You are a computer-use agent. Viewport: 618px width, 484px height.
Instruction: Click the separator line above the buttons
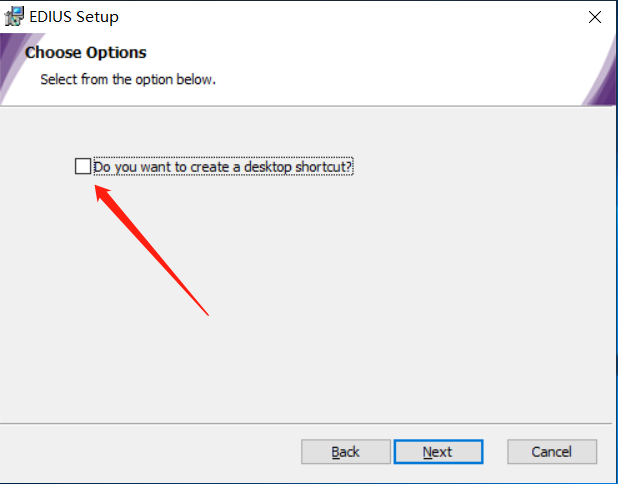[x=300, y=421]
